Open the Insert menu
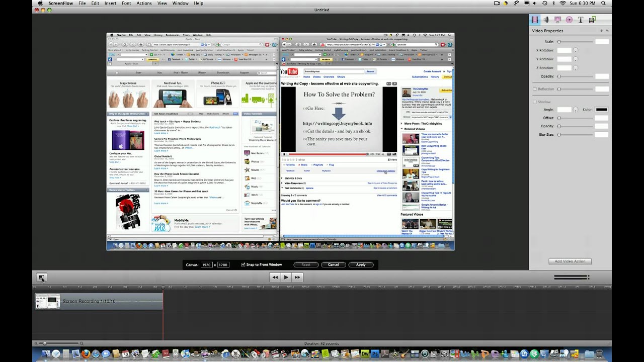The width and height of the screenshot is (644, 362). [110, 3]
